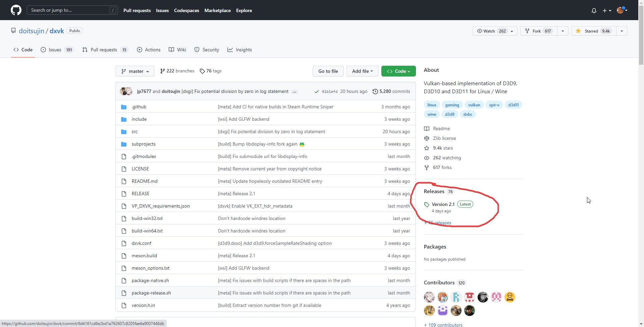
Task: Select the d3d11 topic tag
Action: pyautogui.click(x=513, y=105)
